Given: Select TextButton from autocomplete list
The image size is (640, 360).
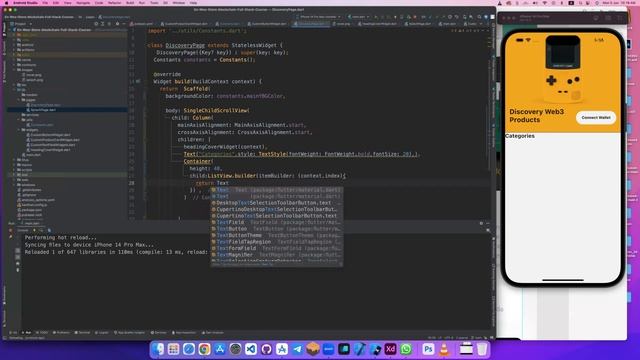Looking at the screenshot, I should point(277,229).
